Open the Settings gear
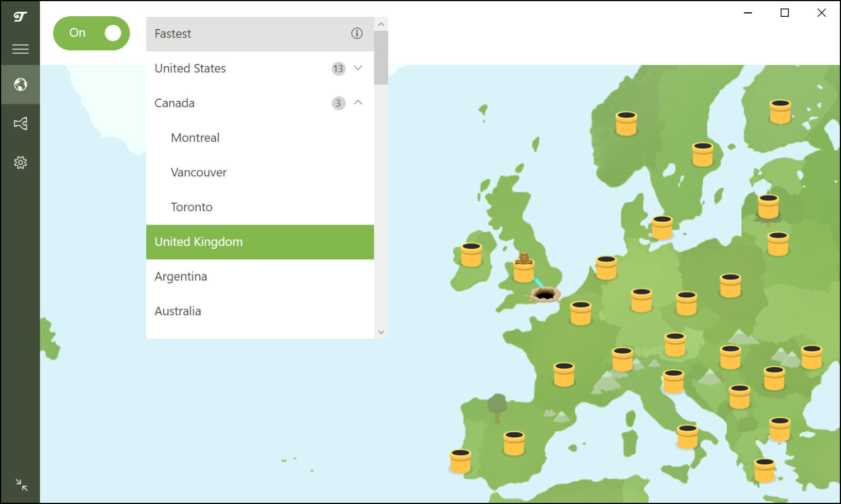This screenshot has width=841, height=504. tap(20, 162)
